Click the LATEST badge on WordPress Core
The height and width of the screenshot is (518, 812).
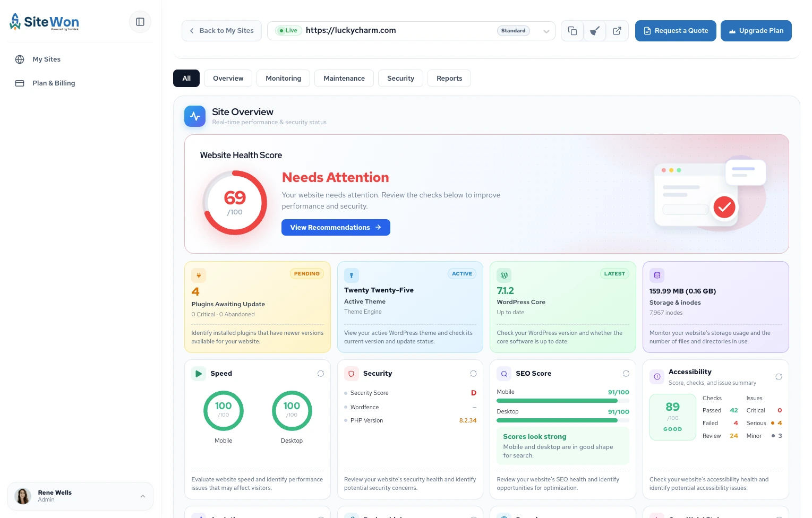[x=614, y=274]
